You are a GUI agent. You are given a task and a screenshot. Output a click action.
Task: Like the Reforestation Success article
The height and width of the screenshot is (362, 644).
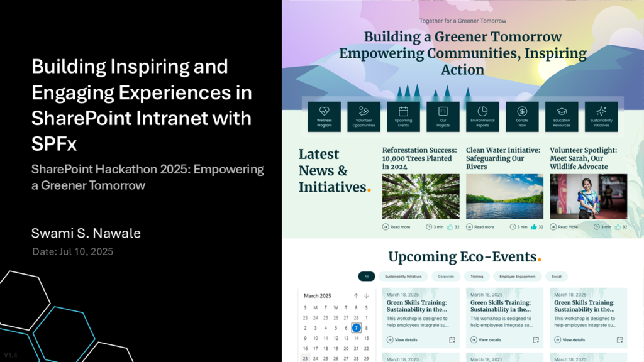450,226
